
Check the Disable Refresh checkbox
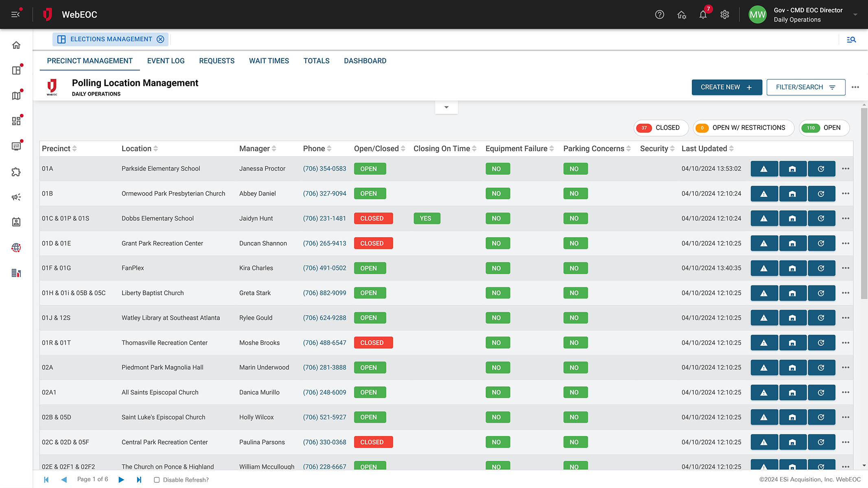157,480
